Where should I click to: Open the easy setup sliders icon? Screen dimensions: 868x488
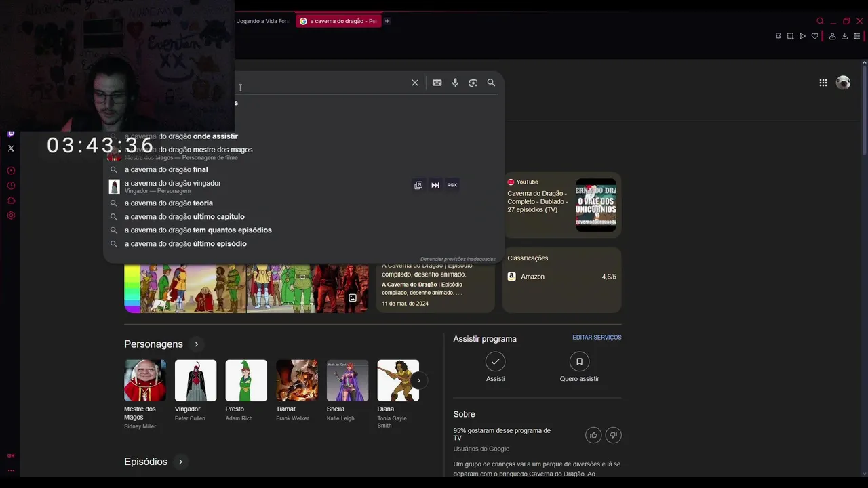tap(856, 36)
